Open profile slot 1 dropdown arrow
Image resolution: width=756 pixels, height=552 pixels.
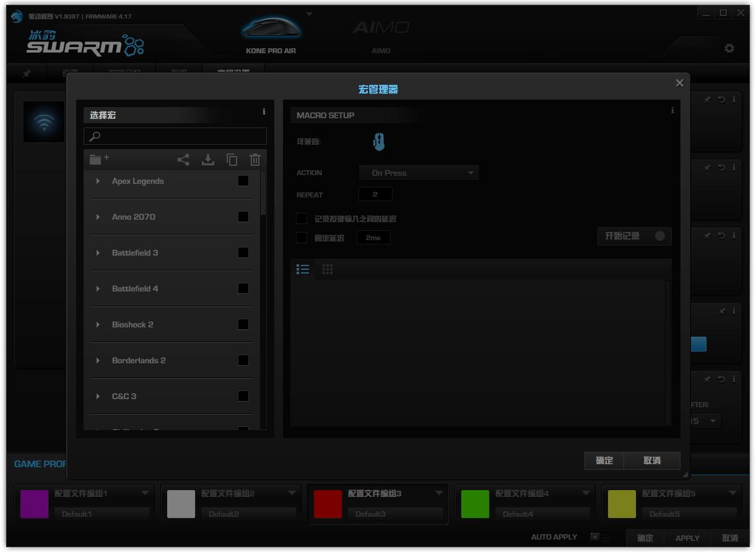(x=145, y=493)
